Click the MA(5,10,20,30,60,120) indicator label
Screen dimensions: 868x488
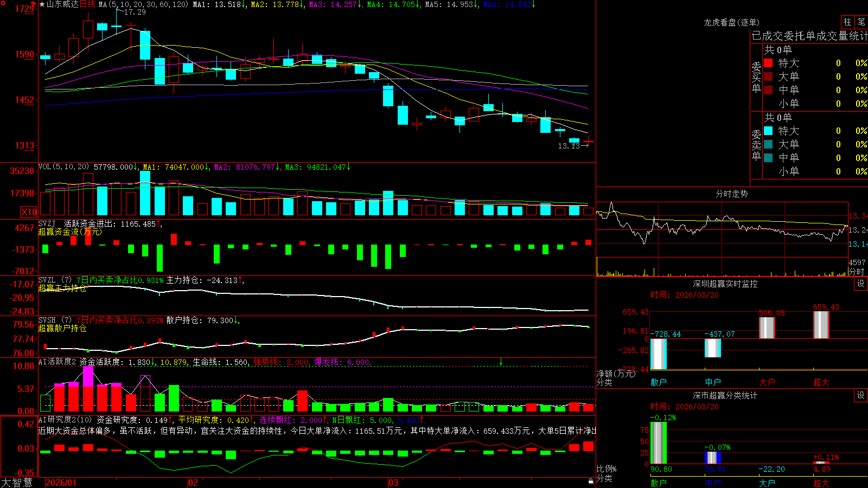(x=143, y=4)
